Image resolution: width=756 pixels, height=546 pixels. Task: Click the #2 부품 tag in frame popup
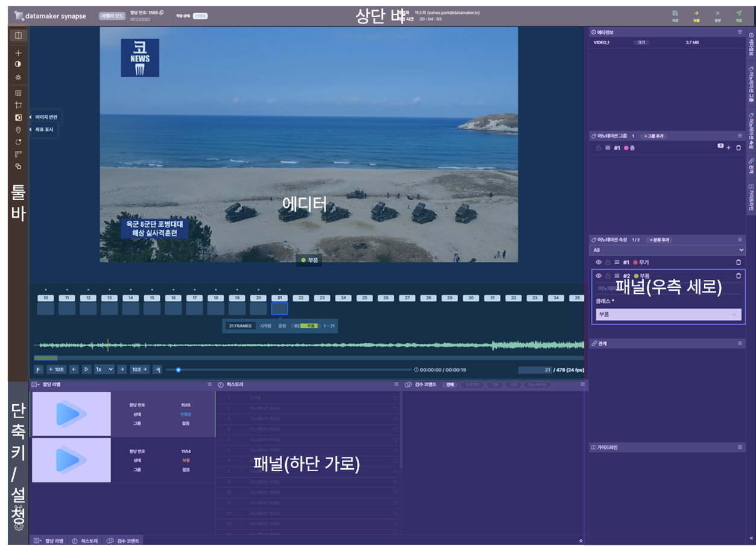click(x=305, y=326)
